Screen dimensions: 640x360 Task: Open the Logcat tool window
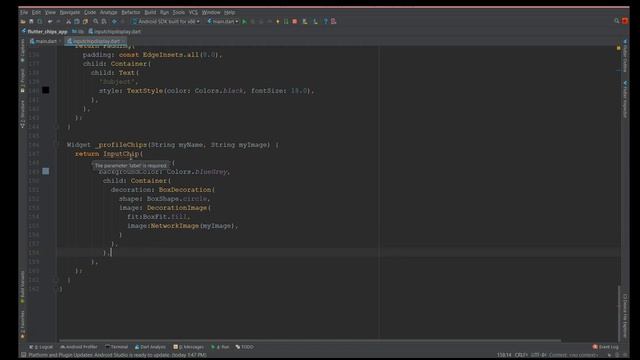[41, 347]
